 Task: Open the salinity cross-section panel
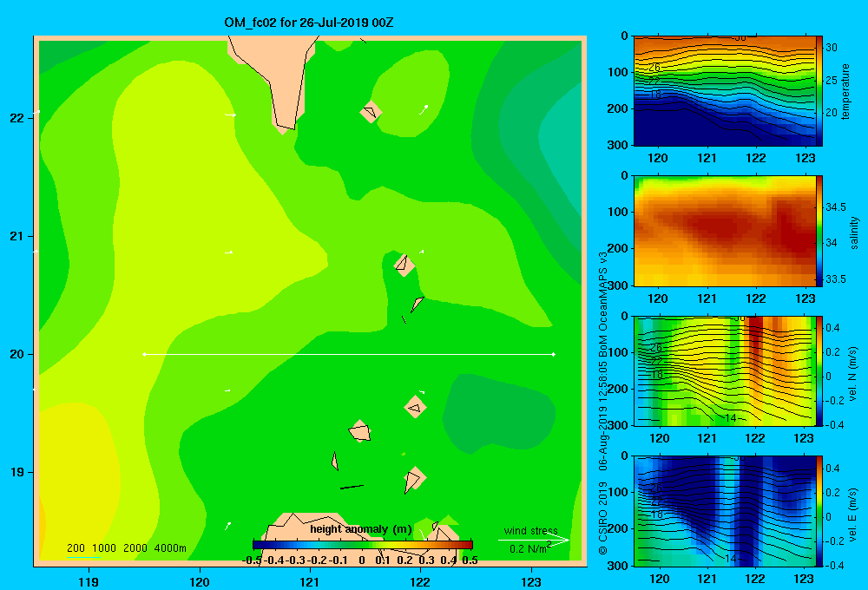click(x=725, y=231)
